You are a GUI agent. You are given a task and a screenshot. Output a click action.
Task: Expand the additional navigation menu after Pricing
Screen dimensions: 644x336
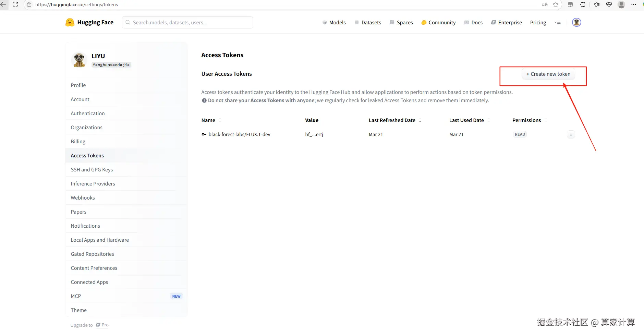558,22
